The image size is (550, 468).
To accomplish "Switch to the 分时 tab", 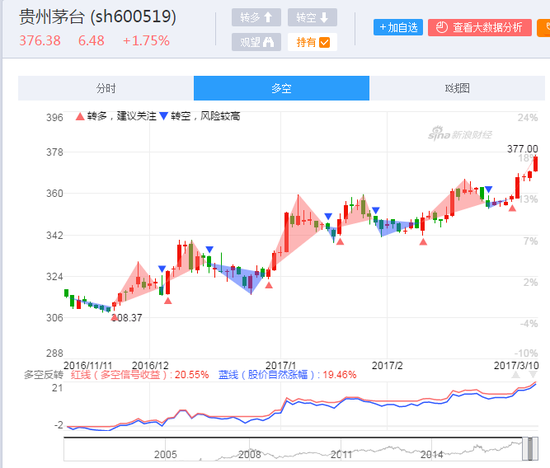I will click(x=106, y=88).
